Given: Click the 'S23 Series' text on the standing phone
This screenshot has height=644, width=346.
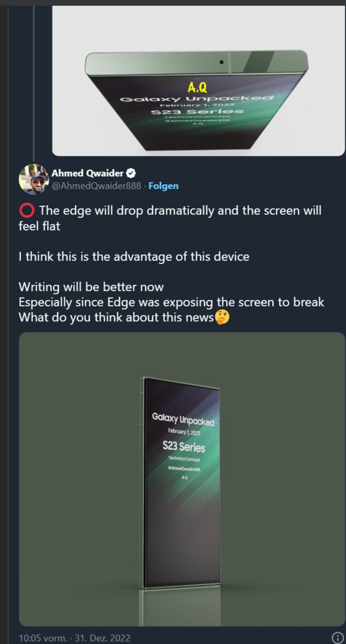Looking at the screenshot, I should point(183,445).
